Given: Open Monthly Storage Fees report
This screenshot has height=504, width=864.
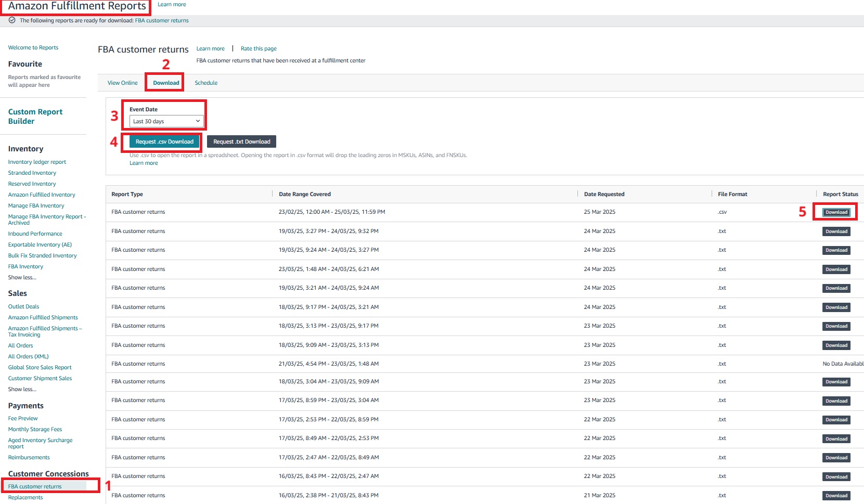Looking at the screenshot, I should tap(35, 429).
